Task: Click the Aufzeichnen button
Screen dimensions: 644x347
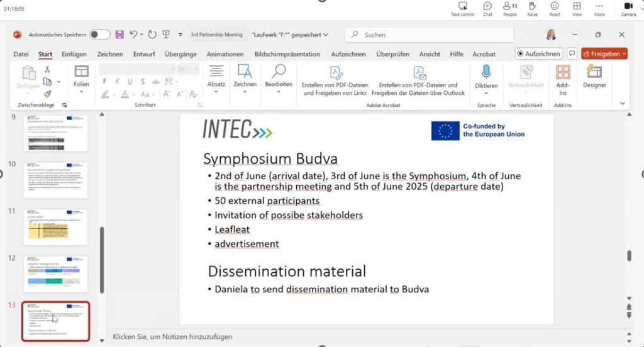Action: click(538, 53)
